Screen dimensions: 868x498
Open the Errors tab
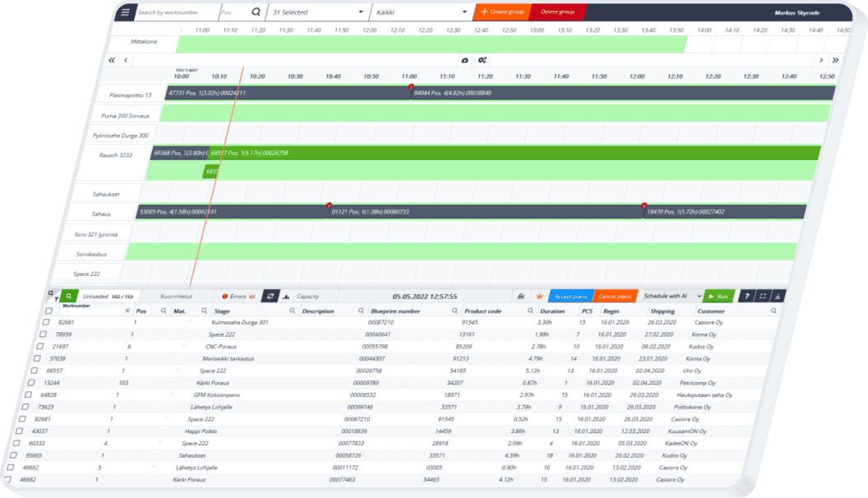point(238,297)
